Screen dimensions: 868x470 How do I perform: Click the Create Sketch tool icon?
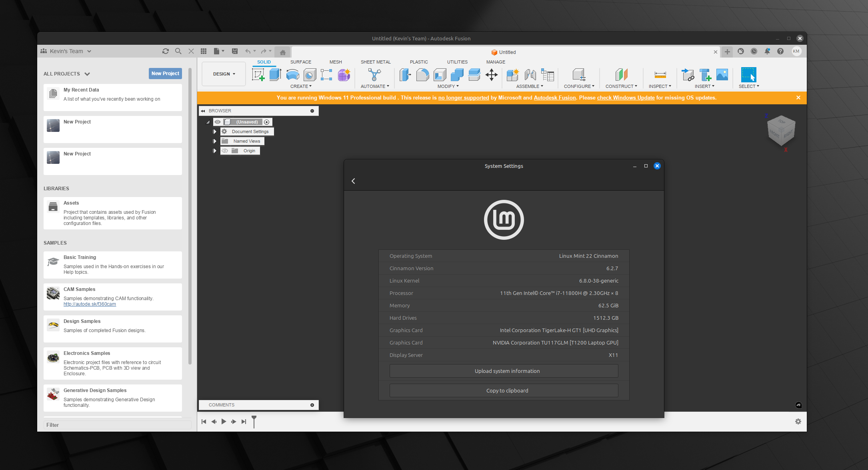click(258, 75)
